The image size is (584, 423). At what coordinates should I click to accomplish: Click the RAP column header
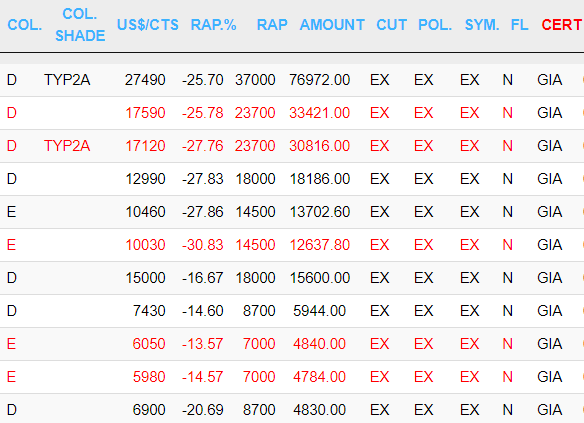272,25
